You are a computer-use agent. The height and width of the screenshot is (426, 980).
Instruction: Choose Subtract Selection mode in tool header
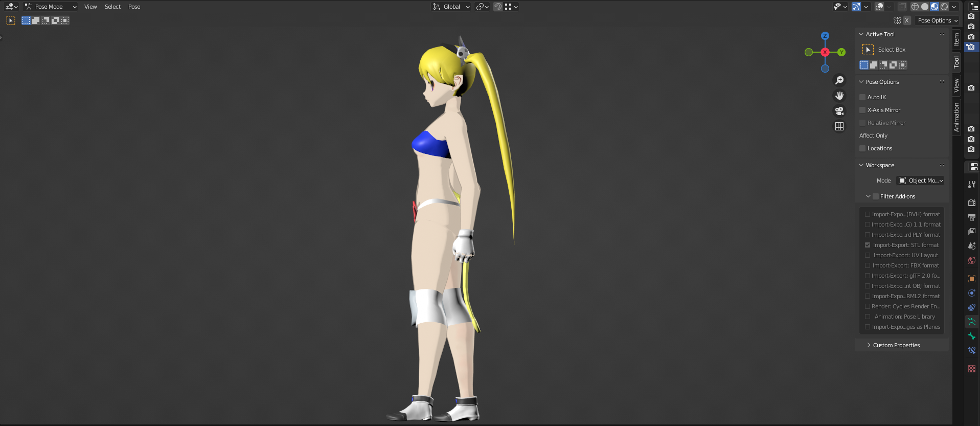click(x=45, y=20)
